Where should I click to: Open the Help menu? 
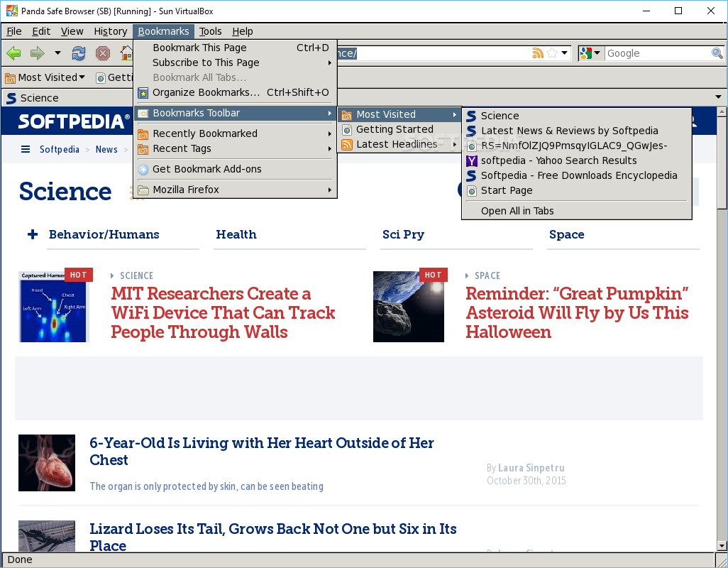[x=243, y=31]
